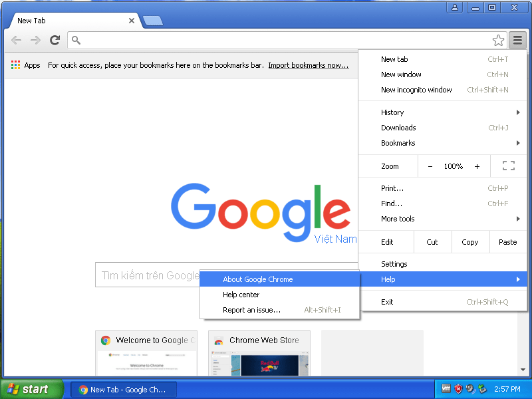Click the zoom in plus button

477,166
